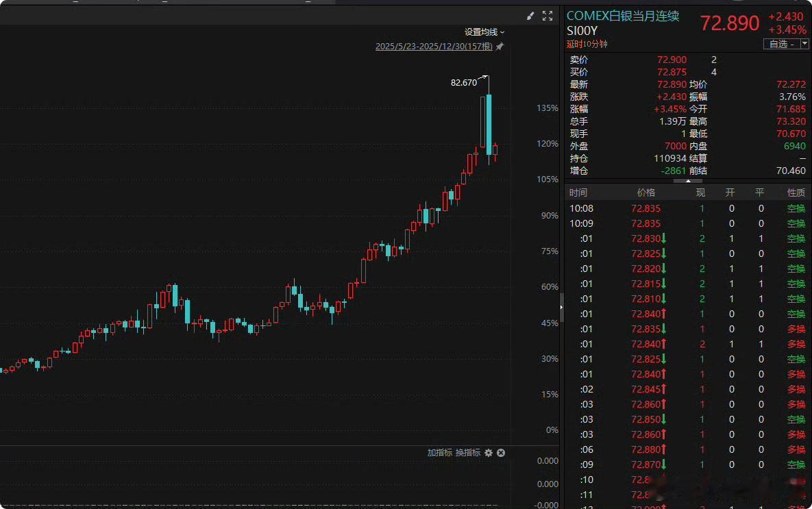Select the tick row priced 72.880
The image size is (812, 509).
687,449
